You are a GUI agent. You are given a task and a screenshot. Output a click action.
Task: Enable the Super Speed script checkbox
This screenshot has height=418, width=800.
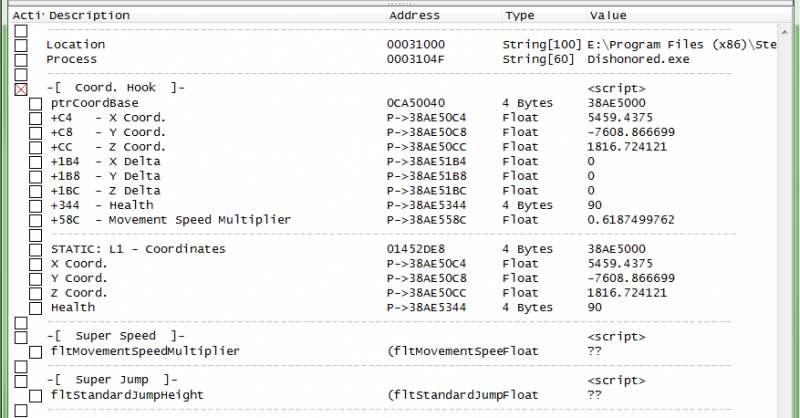tap(21, 337)
